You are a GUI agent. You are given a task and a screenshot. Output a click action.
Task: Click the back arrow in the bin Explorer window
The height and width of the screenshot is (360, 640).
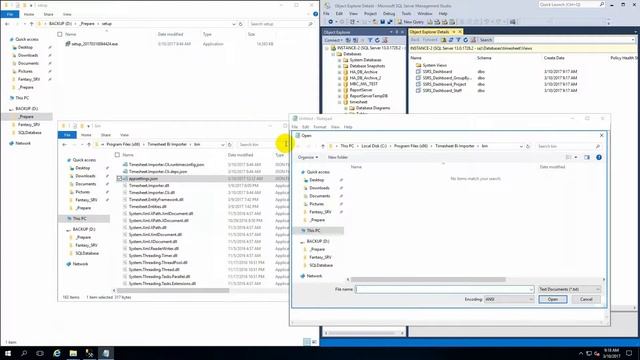(x=64, y=145)
